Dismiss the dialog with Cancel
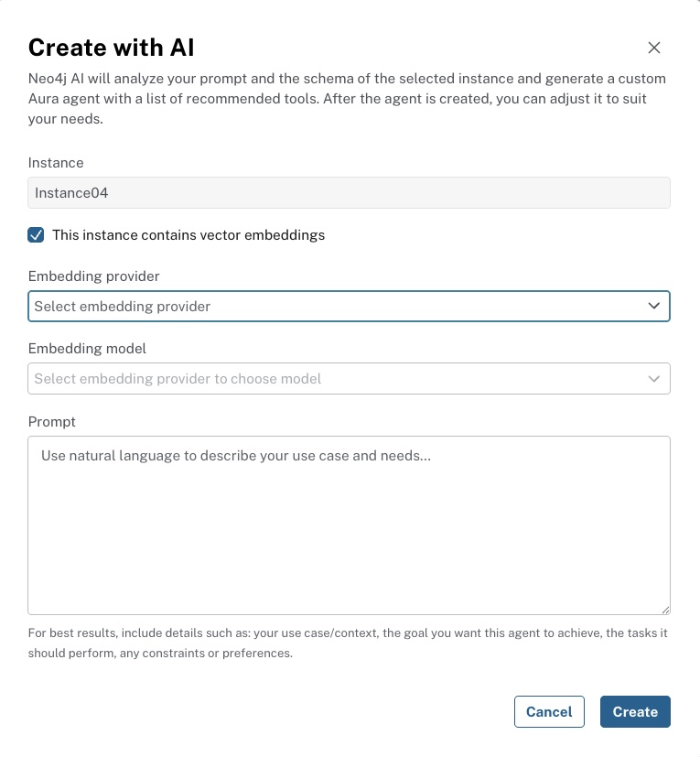Viewport: 700px width, 757px height. click(549, 711)
